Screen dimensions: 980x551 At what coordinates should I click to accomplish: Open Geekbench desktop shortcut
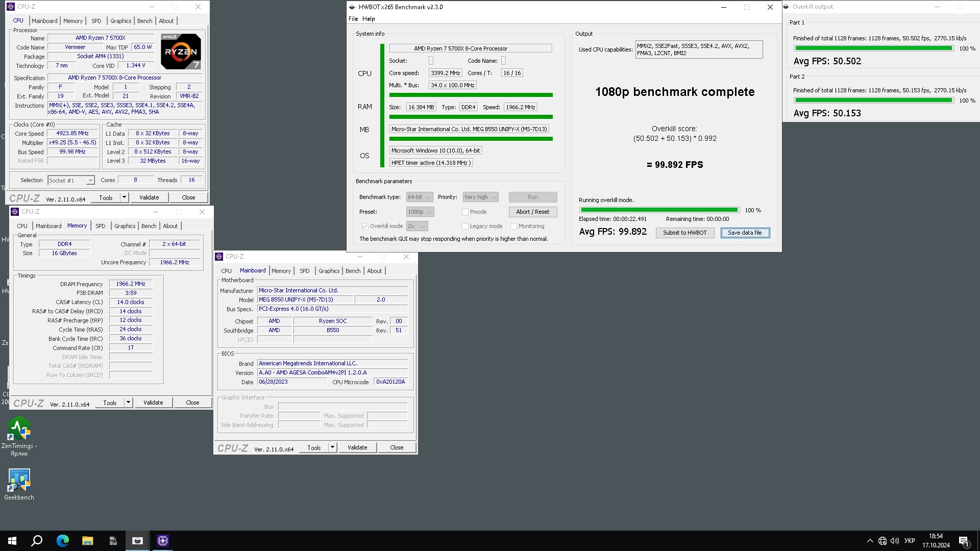point(19,484)
